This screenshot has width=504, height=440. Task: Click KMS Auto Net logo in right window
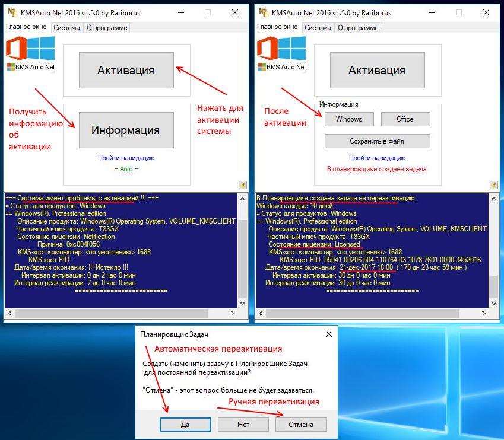[x=281, y=53]
